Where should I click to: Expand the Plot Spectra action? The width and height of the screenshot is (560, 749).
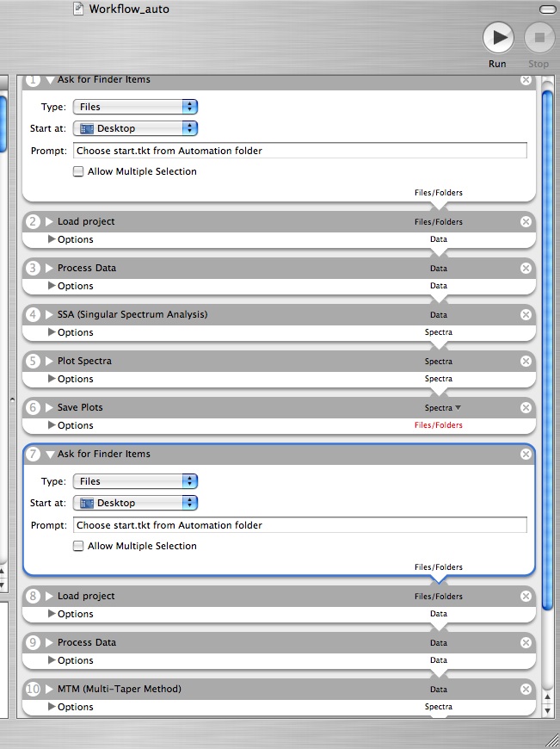(49, 361)
